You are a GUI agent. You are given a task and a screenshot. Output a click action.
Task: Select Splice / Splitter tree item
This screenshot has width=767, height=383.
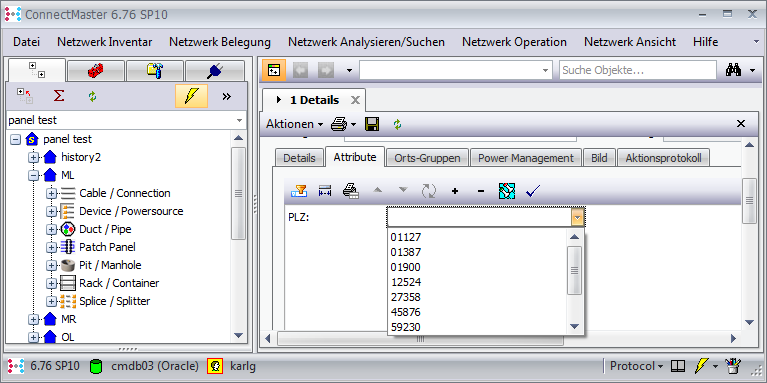114,301
